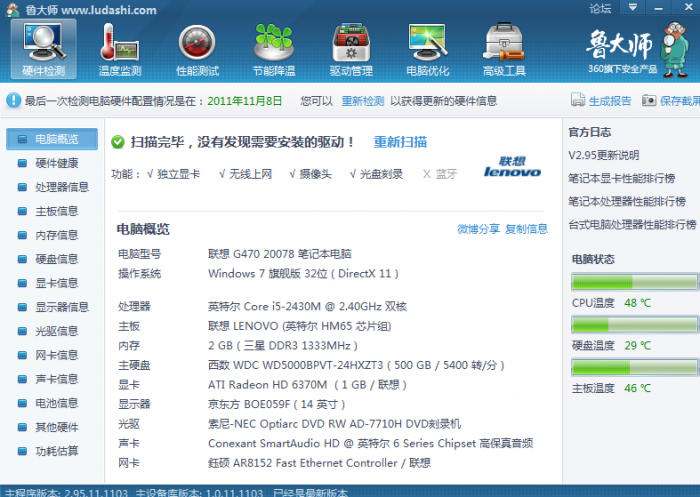Click the WDC WD5000BPVT hard disk value
This screenshot has height=497, width=700.
[x=356, y=365]
